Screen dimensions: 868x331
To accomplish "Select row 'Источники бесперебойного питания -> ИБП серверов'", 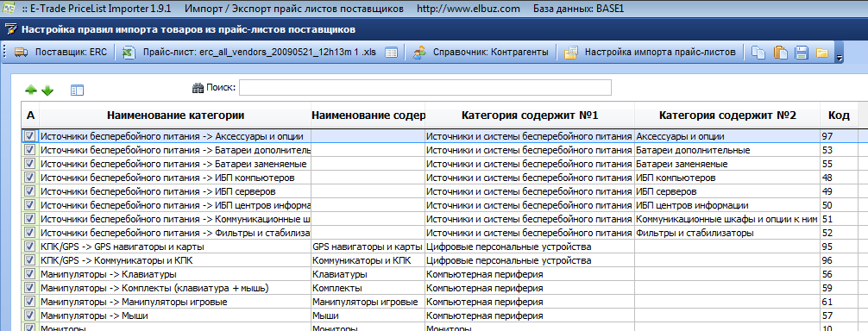I will pos(175,191).
